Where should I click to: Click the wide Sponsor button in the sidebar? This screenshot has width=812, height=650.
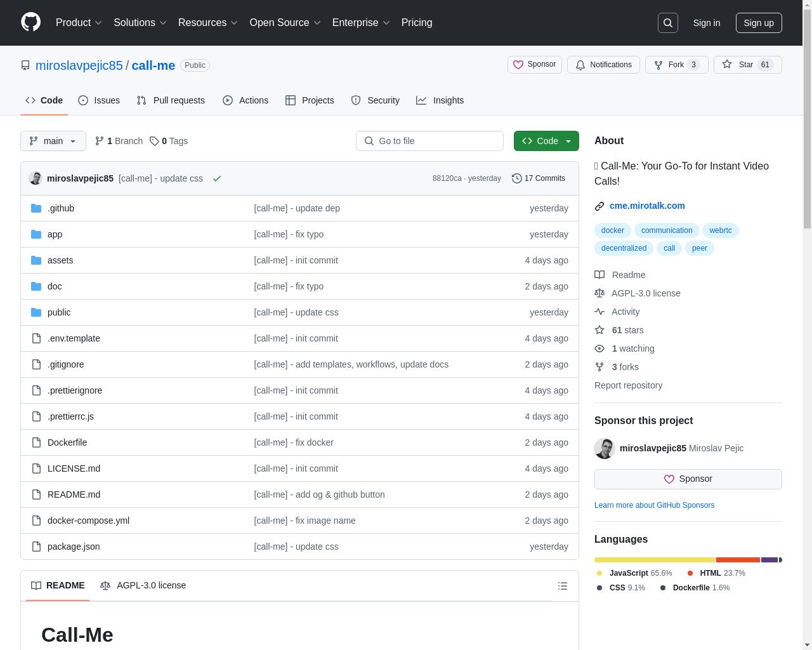click(x=688, y=479)
